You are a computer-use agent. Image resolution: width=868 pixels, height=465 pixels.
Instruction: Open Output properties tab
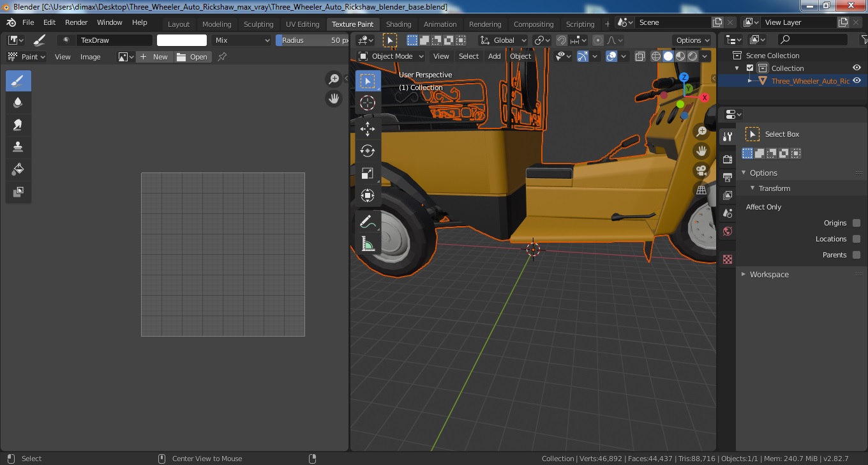pos(727,177)
